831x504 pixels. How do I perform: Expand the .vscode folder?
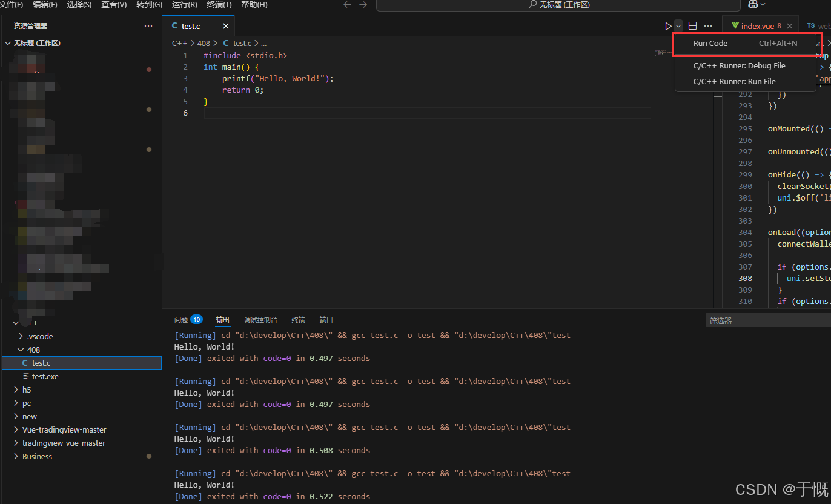coord(40,336)
